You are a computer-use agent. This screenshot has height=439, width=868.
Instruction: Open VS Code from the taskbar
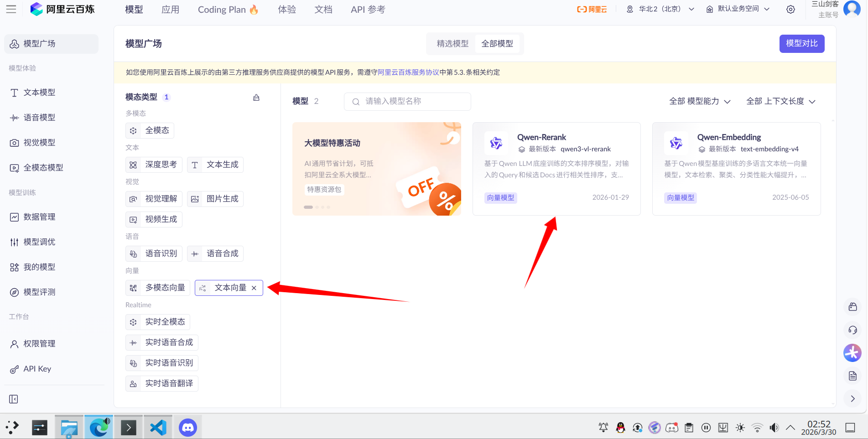coord(158,428)
